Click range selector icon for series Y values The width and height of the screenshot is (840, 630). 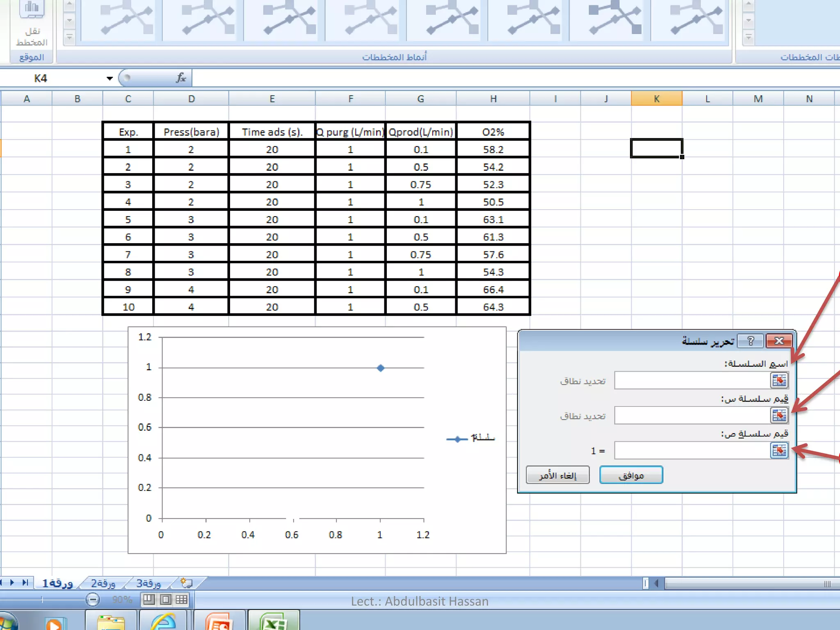click(779, 450)
